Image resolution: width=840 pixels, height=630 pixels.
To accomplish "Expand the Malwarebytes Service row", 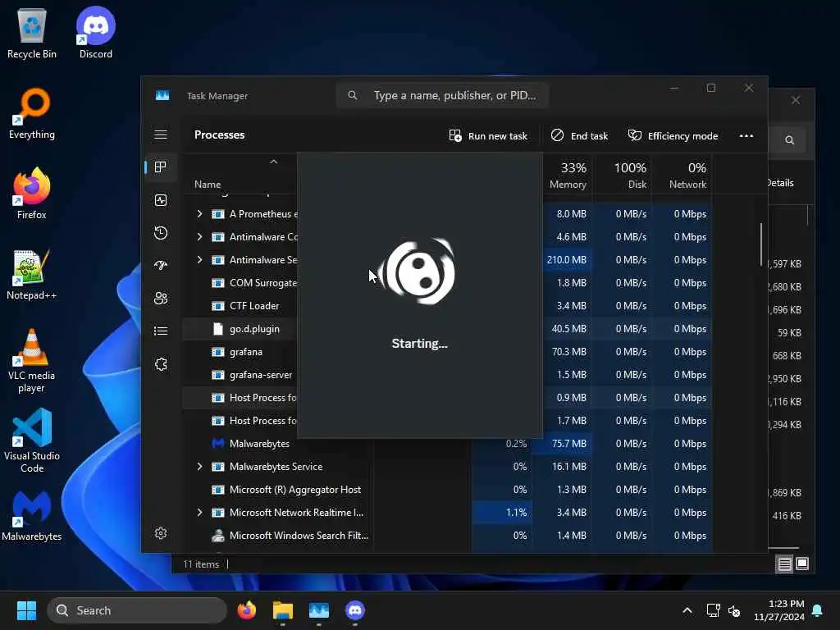I will pyautogui.click(x=200, y=467).
